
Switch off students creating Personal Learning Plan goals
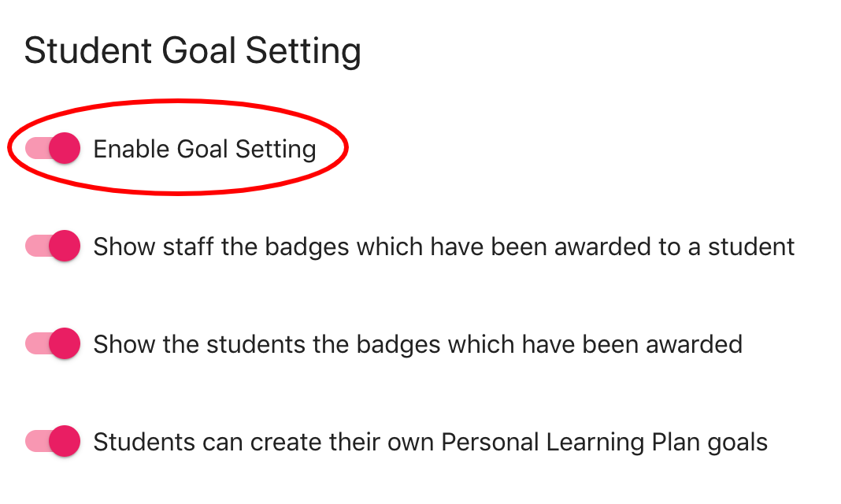click(53, 441)
